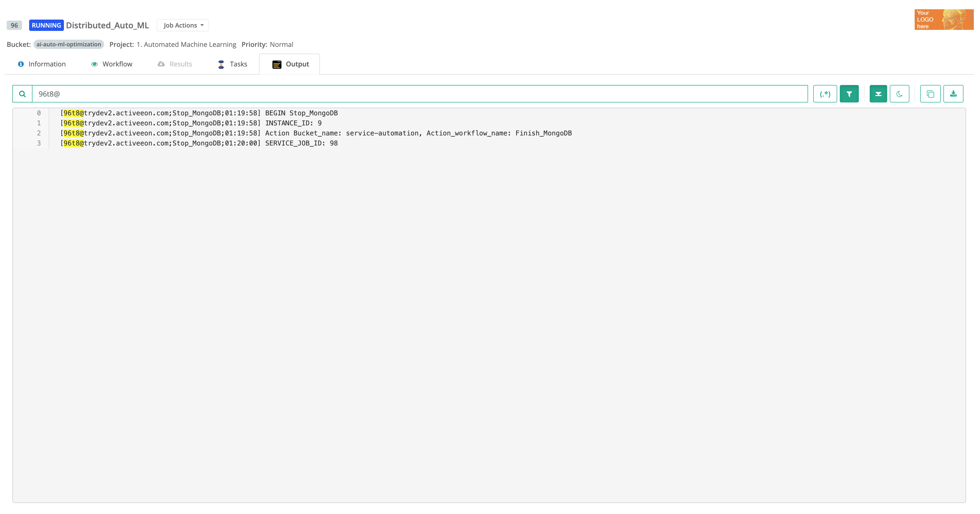Click the ai-auto-ml-optimization bucket label
Viewport: 980px width, 514px height.
pyautogui.click(x=68, y=44)
